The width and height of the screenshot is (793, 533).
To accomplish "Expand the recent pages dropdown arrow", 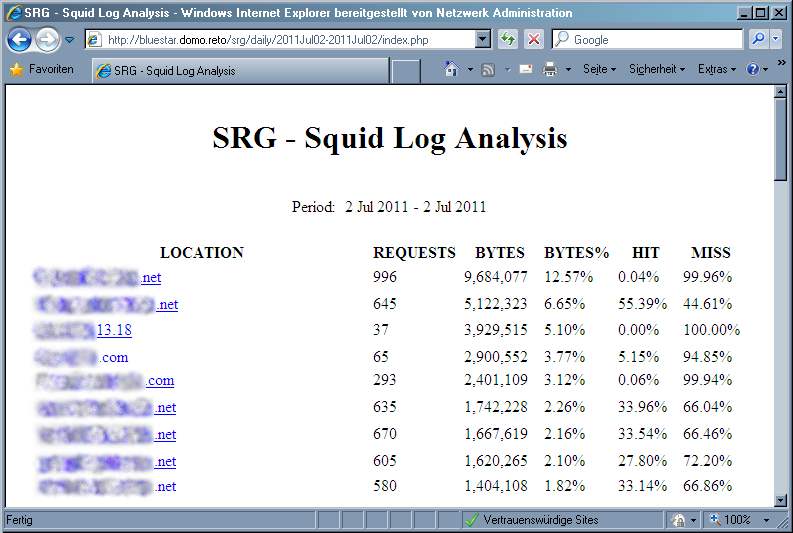I will pyautogui.click(x=70, y=40).
